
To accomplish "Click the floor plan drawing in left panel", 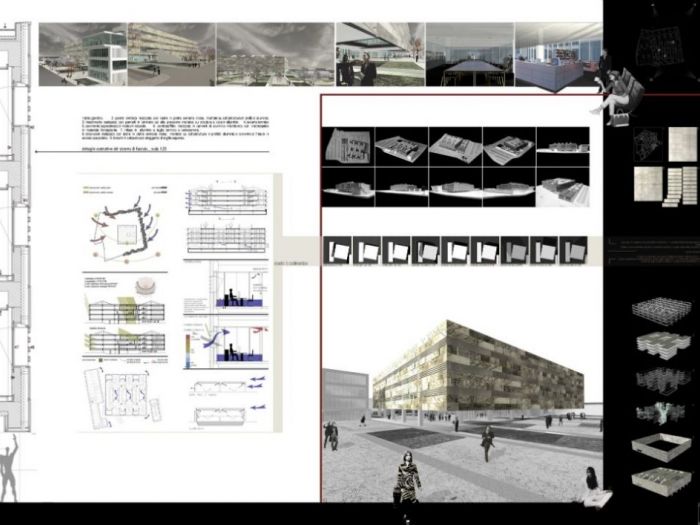I will [x=124, y=398].
